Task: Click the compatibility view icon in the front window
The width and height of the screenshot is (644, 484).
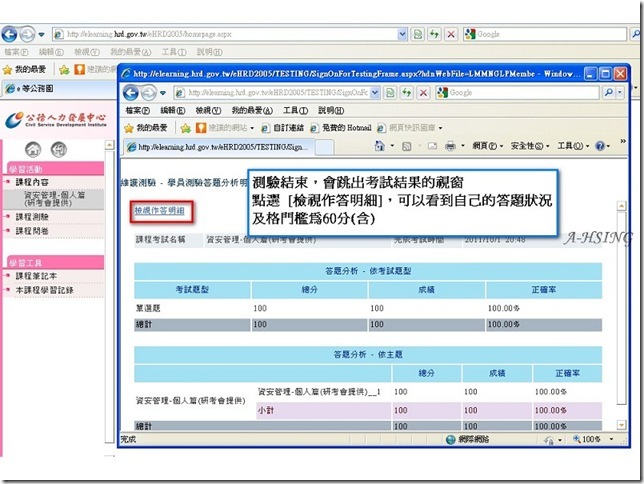Action: pos(390,93)
